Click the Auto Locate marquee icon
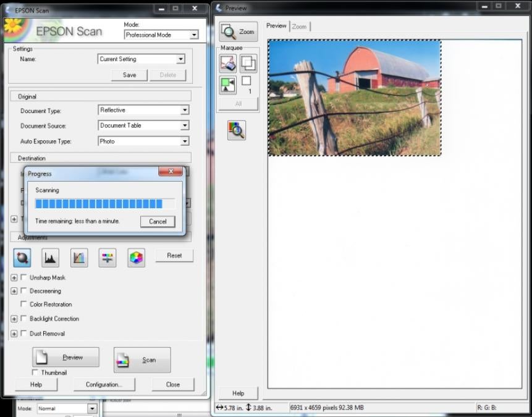Viewport: 532px width, 417px height. [227, 85]
